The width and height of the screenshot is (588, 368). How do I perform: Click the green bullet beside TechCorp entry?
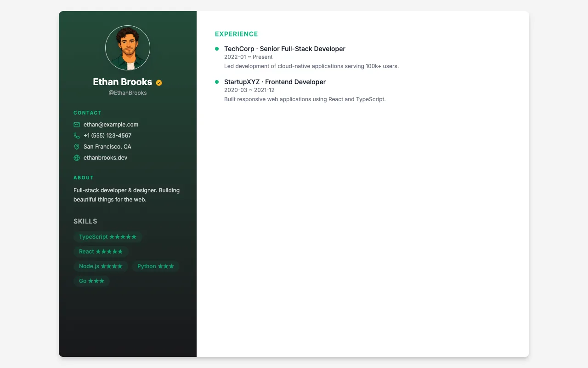pyautogui.click(x=217, y=48)
